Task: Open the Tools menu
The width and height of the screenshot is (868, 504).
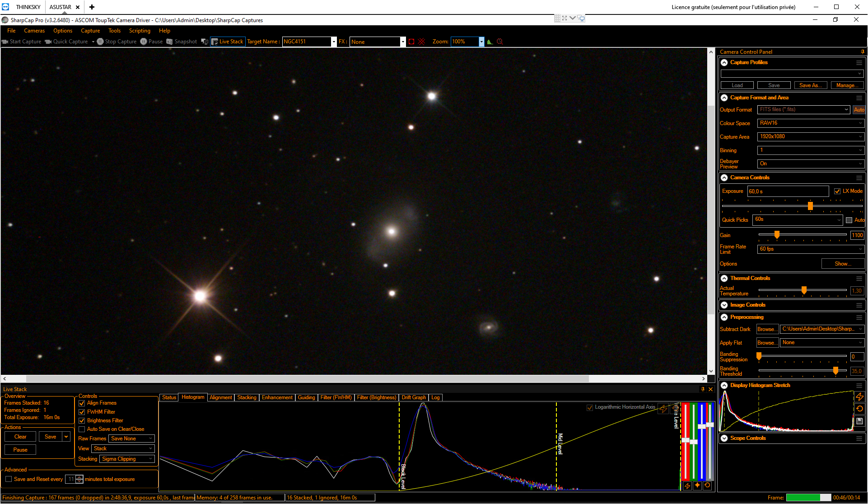Action: pyautogui.click(x=115, y=31)
